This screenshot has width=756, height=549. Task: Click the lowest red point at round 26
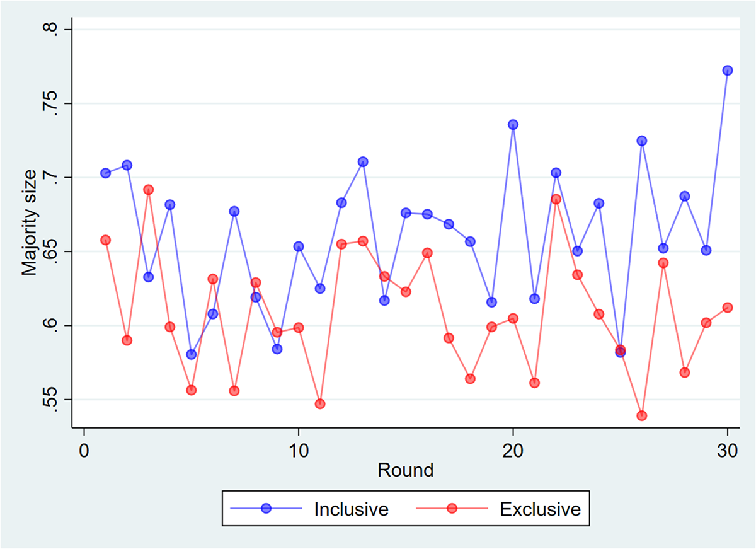click(642, 415)
